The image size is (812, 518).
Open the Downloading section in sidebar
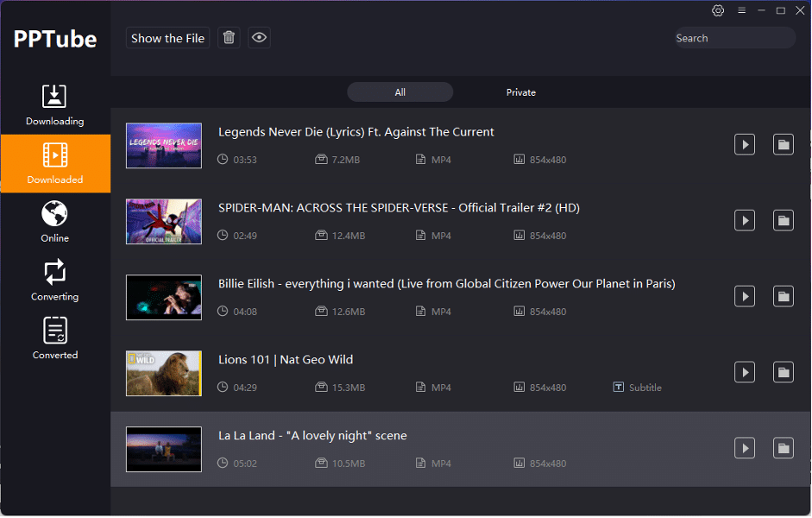coord(54,104)
